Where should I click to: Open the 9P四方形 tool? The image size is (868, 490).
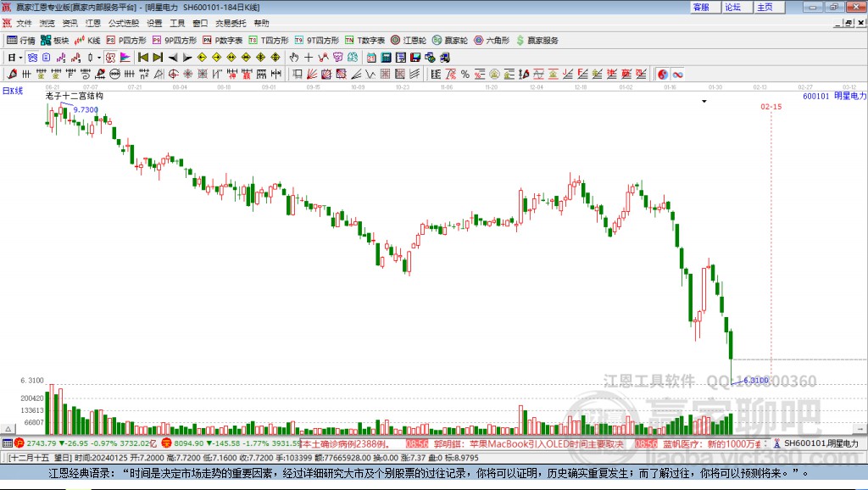175,41
